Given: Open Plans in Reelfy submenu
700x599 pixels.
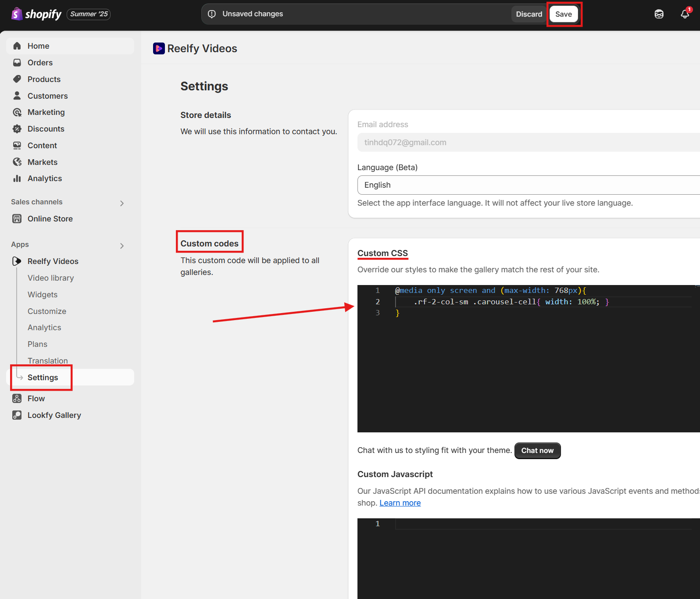Looking at the screenshot, I should pos(37,344).
